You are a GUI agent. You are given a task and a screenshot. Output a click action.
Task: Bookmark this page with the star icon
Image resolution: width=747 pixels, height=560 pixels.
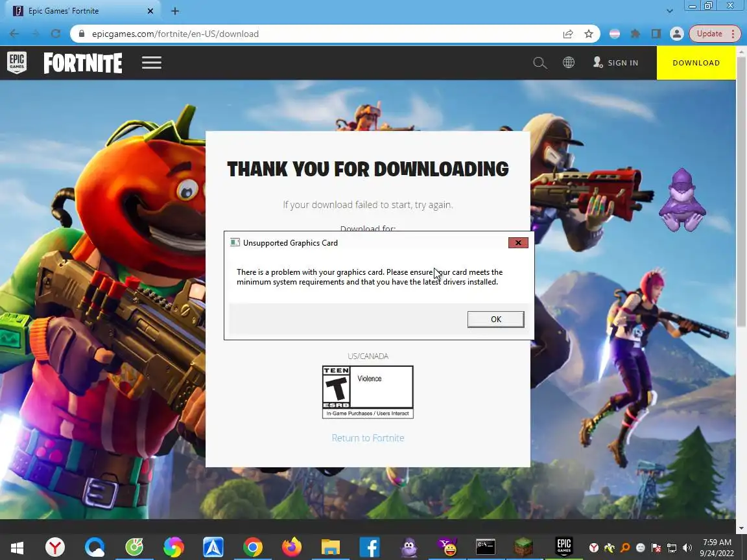(x=589, y=34)
